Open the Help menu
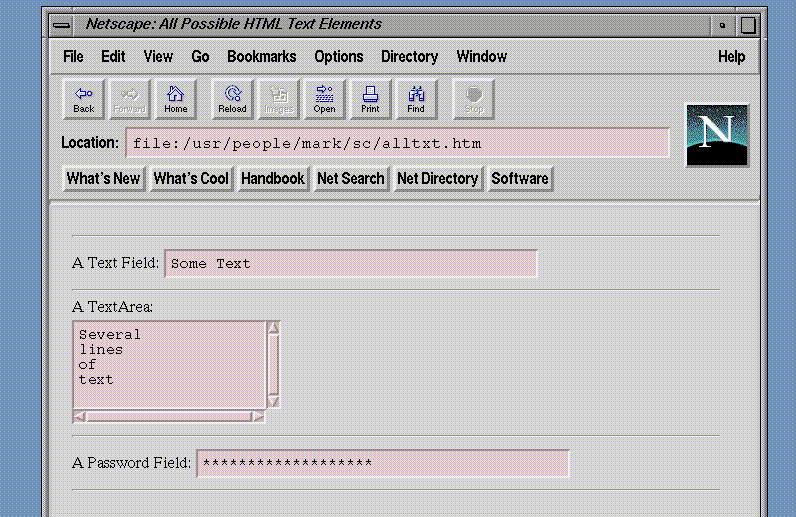Screen dimensions: 796x517 coord(731,57)
